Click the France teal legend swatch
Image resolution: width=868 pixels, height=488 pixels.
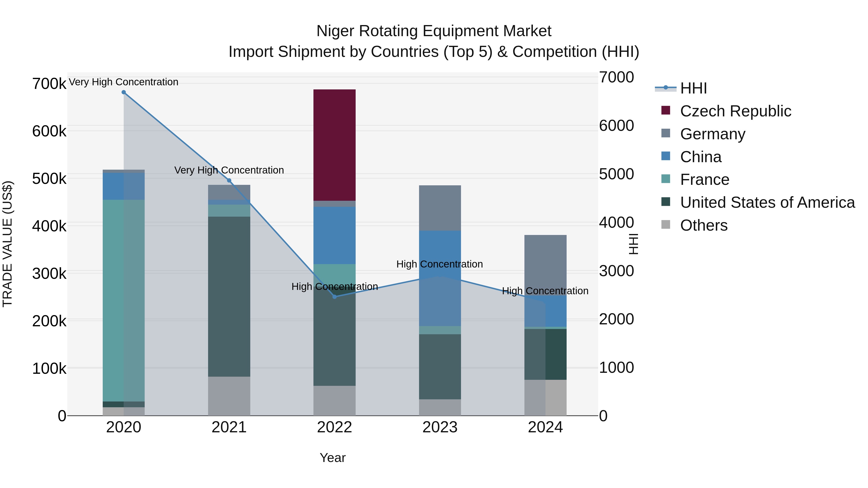(x=666, y=179)
